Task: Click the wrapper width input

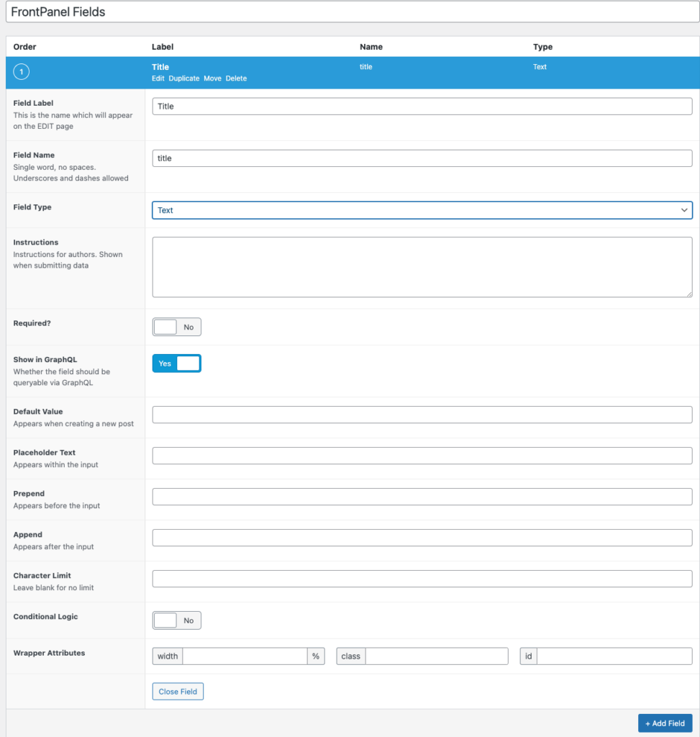Action: coord(245,656)
